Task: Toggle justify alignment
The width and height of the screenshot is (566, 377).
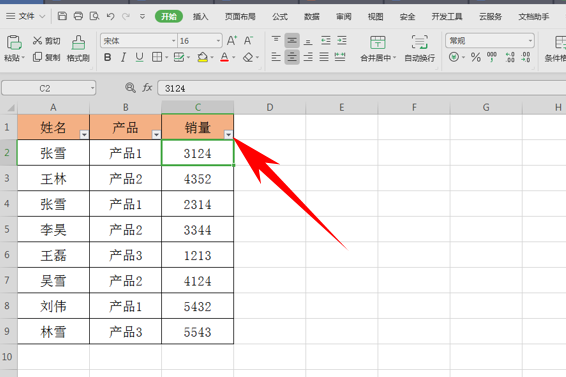Action: pos(324,57)
